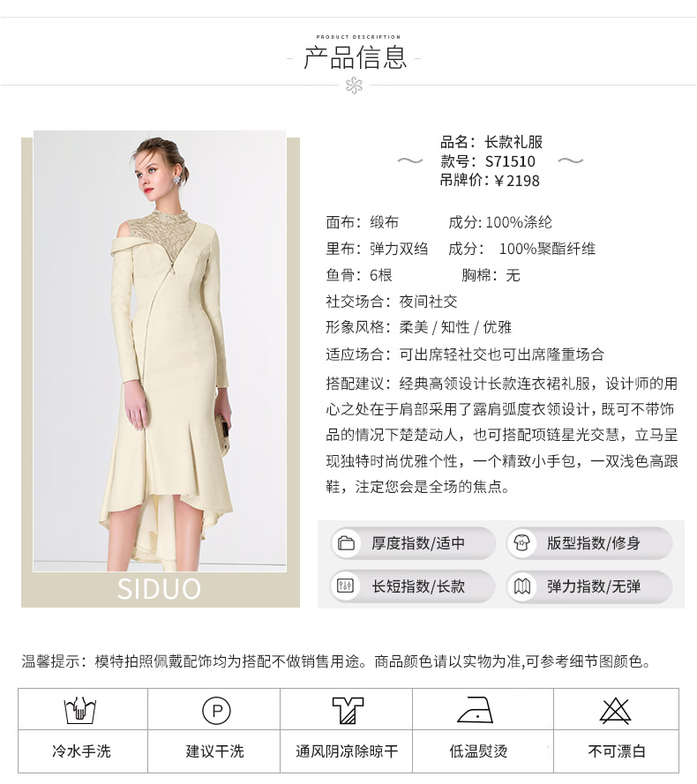The width and height of the screenshot is (697, 784).
Task: Select the 版型指数/修身 pill
Action: [589, 543]
